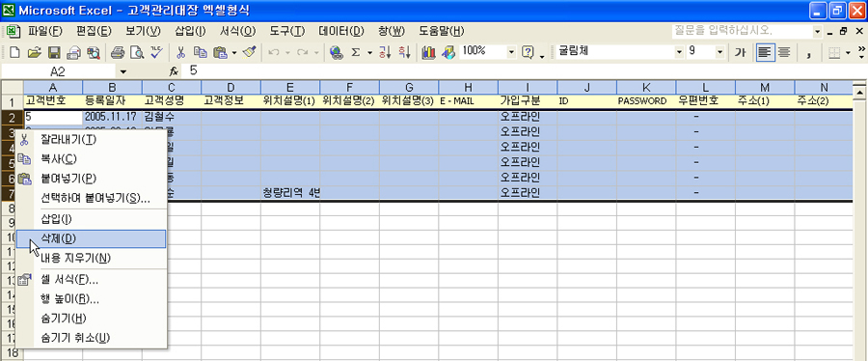
Task: Select column header I
Action: 528,87
